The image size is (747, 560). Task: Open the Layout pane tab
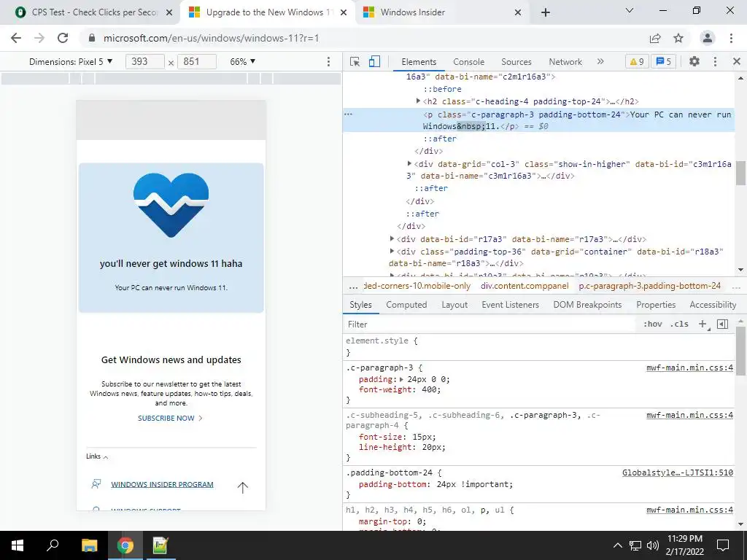click(454, 305)
